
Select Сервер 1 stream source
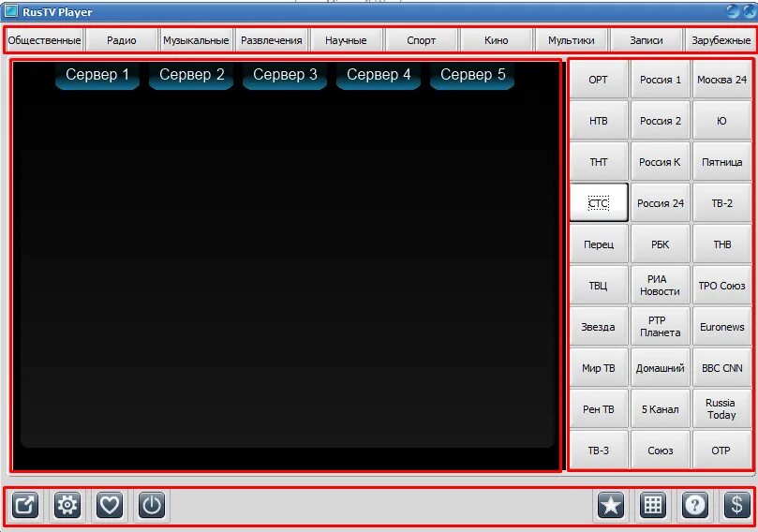click(97, 75)
